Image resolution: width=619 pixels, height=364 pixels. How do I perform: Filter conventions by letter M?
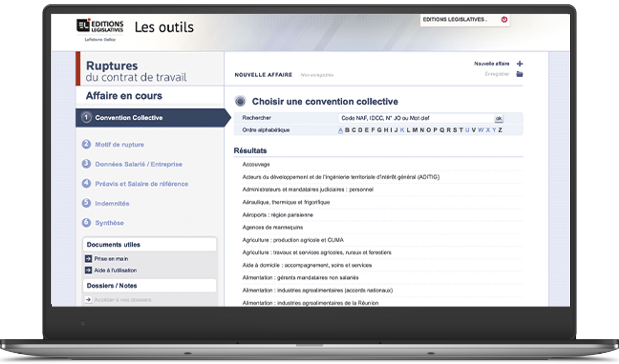click(x=415, y=130)
